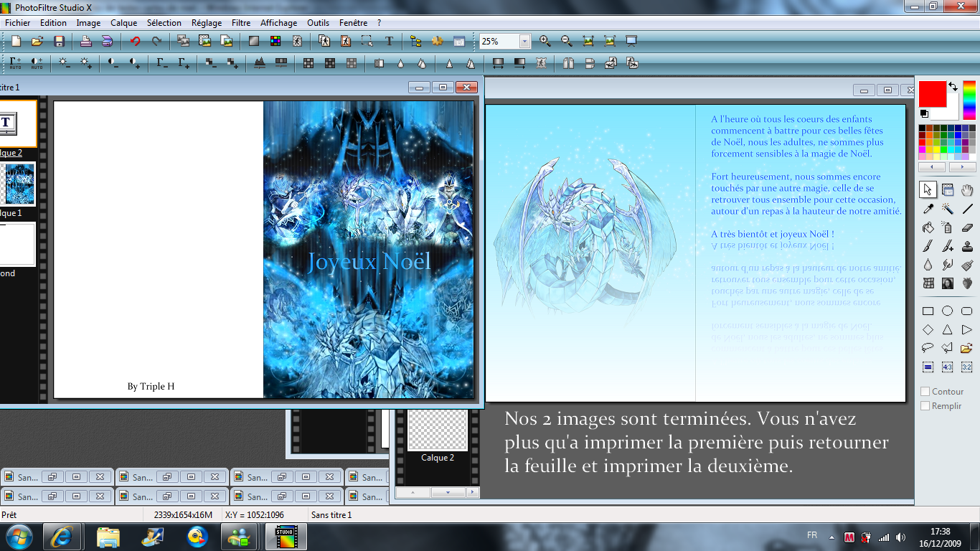980x551 pixels.
Task: Open the Calque menu
Action: coord(123,23)
